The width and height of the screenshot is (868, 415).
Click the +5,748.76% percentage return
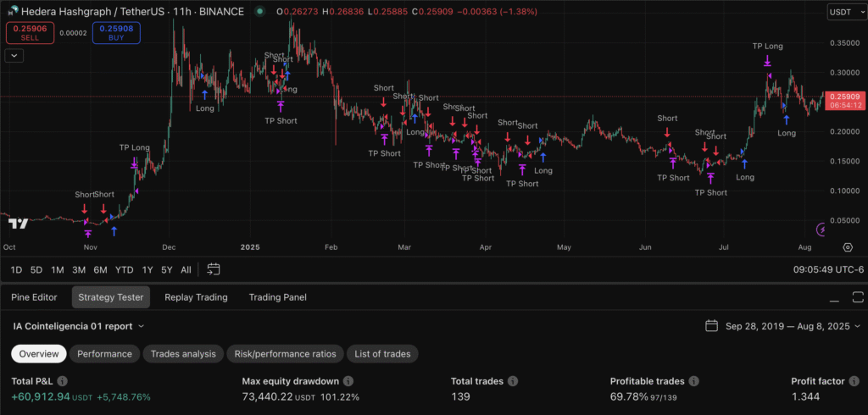pyautogui.click(x=124, y=396)
